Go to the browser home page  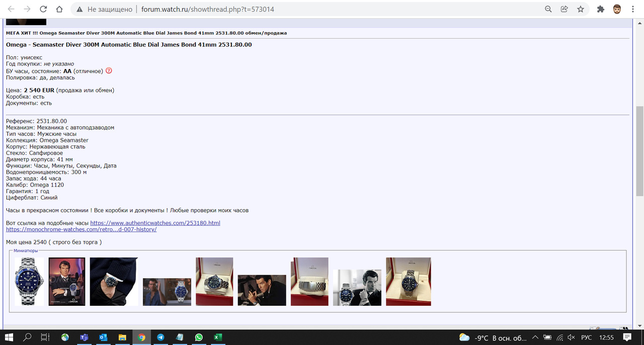coord(59,9)
